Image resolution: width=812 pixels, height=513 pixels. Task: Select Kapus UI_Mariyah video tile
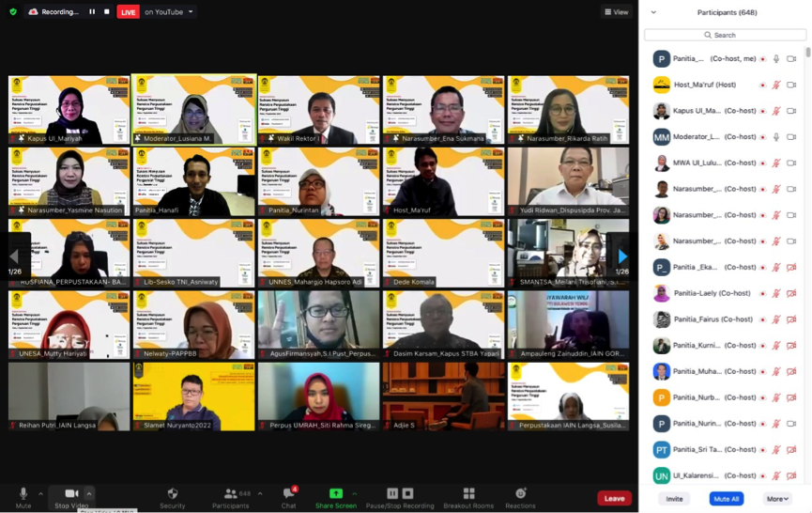pyautogui.click(x=69, y=109)
